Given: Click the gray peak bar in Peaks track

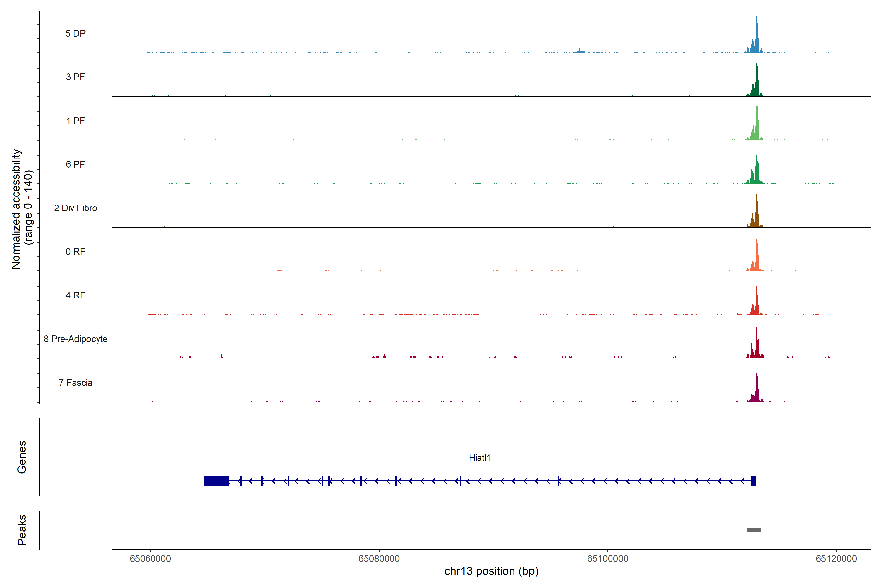Looking at the screenshot, I should [x=754, y=530].
